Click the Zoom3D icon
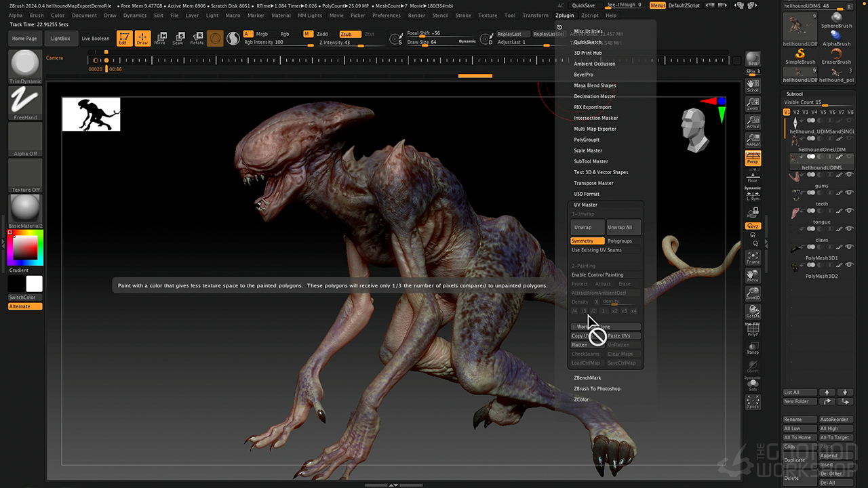 tap(753, 293)
